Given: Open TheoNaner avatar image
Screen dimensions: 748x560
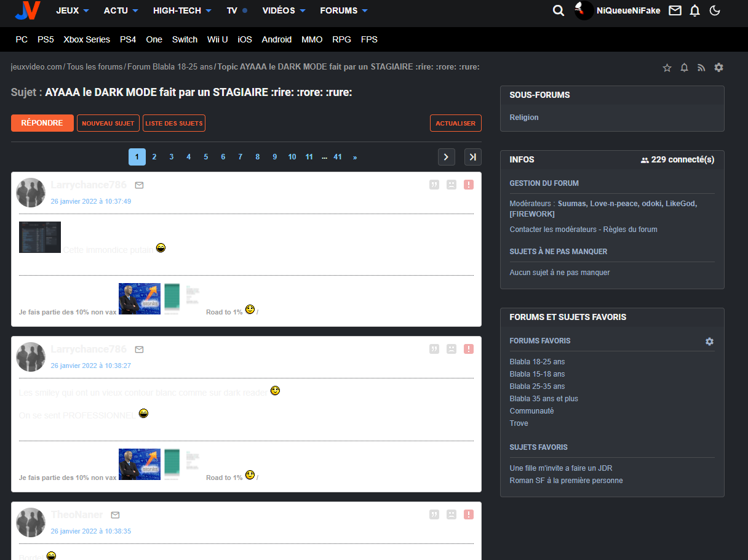Looking at the screenshot, I should [31, 522].
